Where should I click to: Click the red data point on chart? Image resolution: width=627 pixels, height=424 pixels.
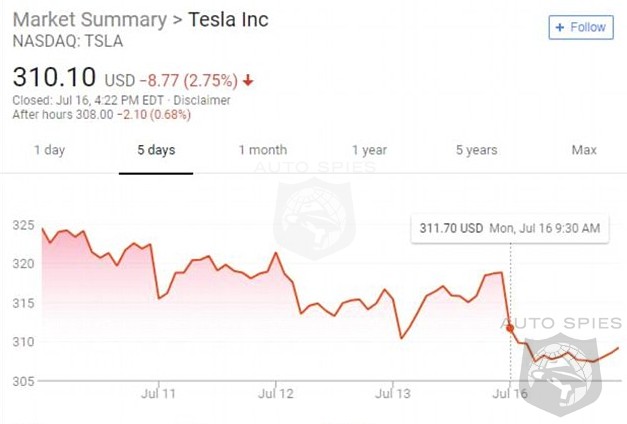pos(510,327)
